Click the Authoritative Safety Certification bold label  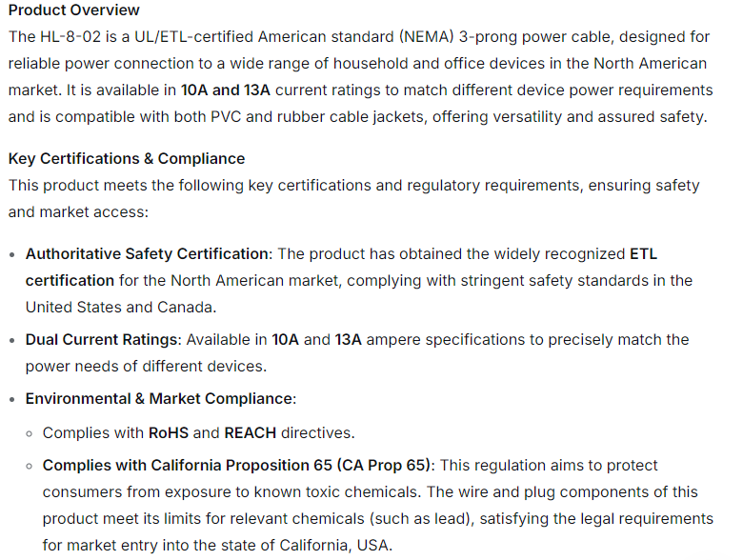(147, 254)
